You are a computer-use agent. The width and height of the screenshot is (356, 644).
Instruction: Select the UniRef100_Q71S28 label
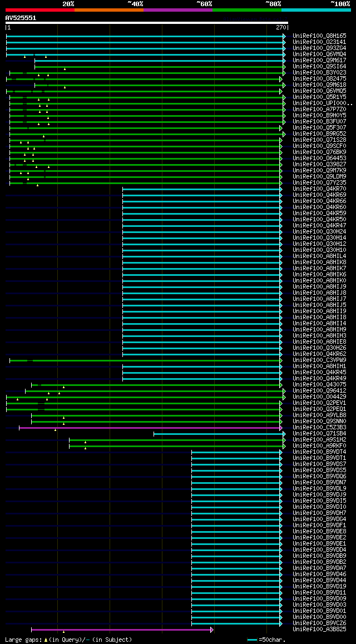tap(319, 140)
